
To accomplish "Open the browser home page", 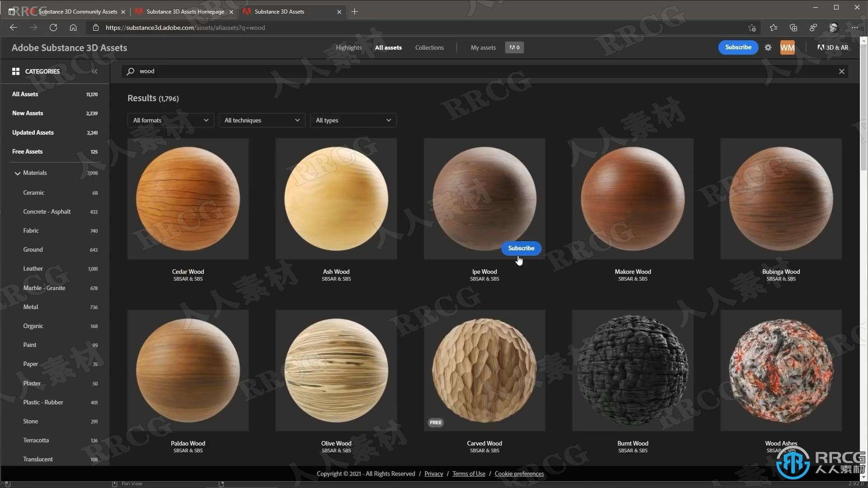I will coord(73,28).
